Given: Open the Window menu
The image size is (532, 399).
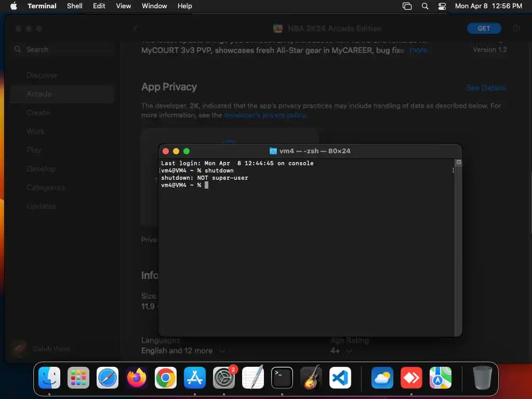Looking at the screenshot, I should pos(154,6).
